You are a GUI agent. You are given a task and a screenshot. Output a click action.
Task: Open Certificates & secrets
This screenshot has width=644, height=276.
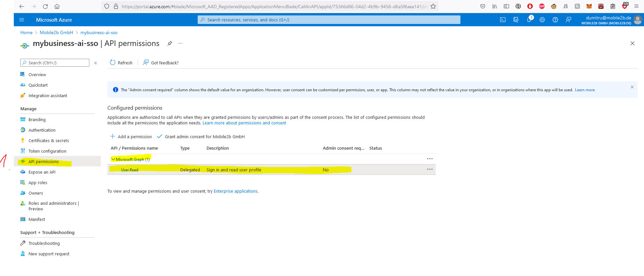click(49, 140)
